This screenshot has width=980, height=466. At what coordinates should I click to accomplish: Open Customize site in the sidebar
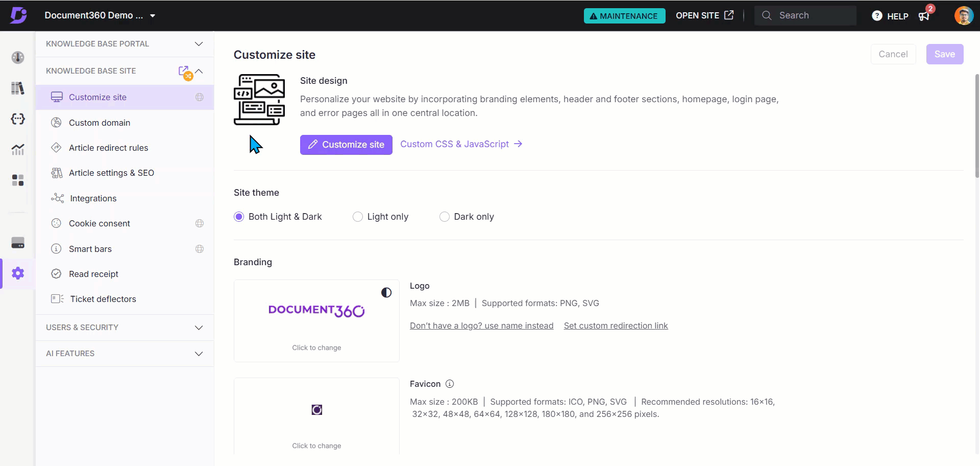tap(125, 97)
